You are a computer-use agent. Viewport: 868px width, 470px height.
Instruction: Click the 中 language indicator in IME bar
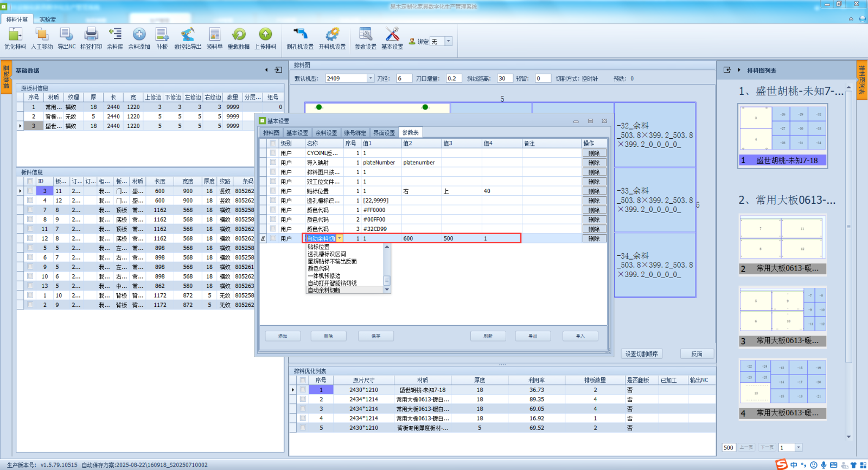794,465
